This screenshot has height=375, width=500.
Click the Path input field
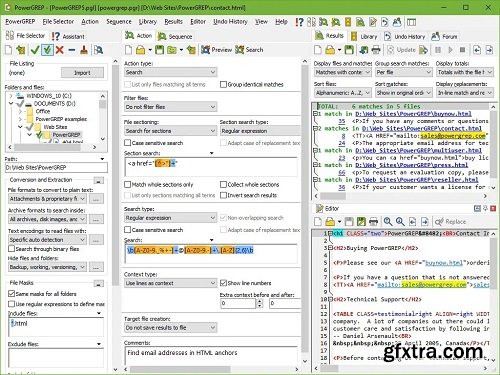(x=56, y=167)
